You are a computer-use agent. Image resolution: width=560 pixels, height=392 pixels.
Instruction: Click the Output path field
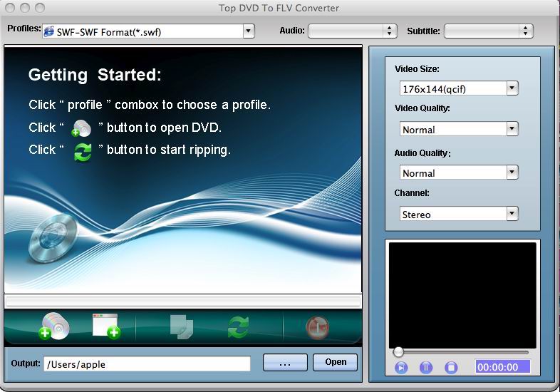(x=147, y=363)
